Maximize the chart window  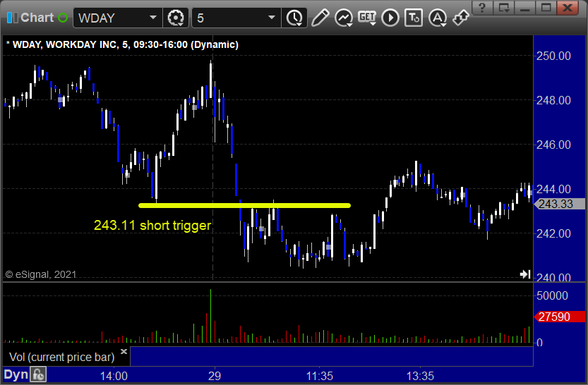point(546,8)
